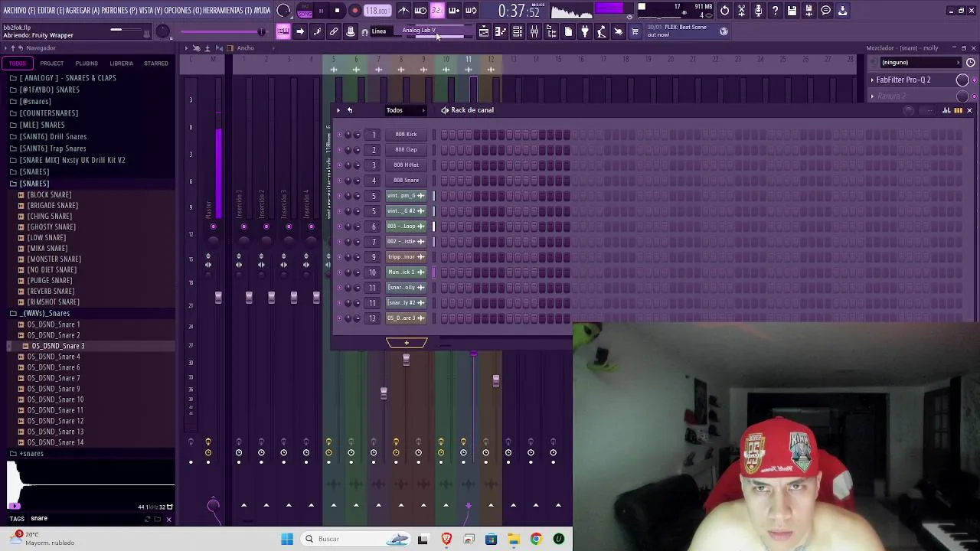Image resolution: width=980 pixels, height=551 pixels.
Task: Select the 808 Kick channel button
Action: 406,135
